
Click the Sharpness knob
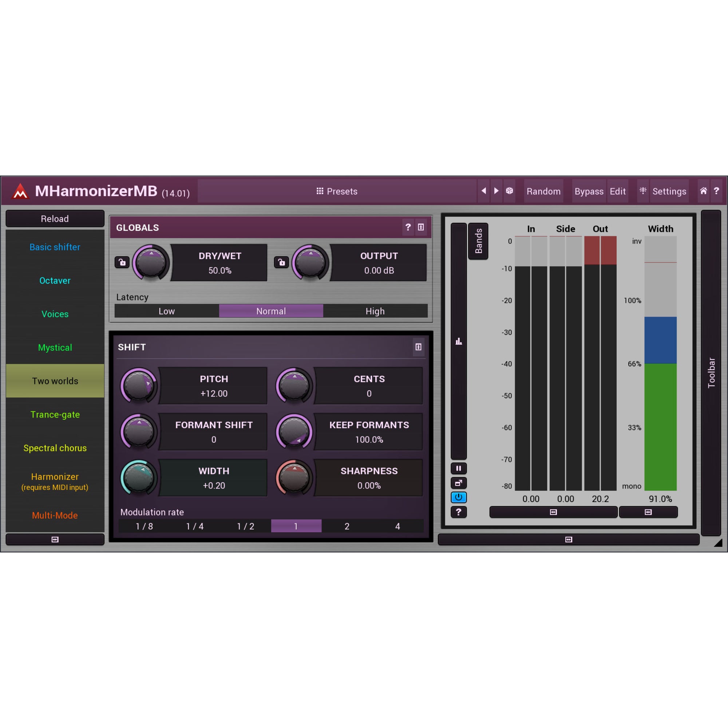tap(294, 478)
